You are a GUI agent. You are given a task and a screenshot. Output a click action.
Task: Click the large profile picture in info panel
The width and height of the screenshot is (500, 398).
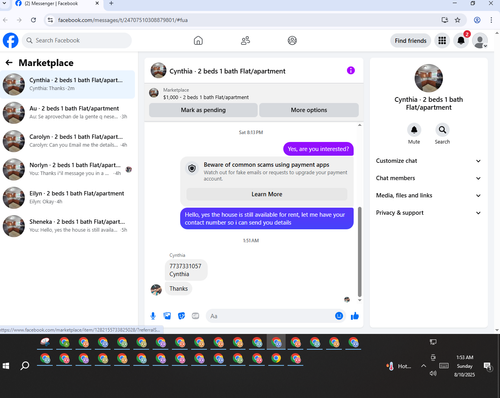point(429,78)
